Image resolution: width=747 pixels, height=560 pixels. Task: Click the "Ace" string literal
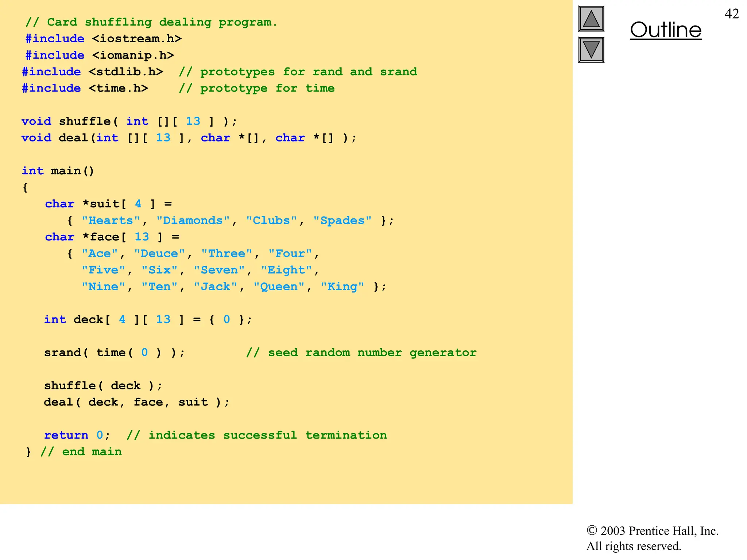[x=100, y=253]
